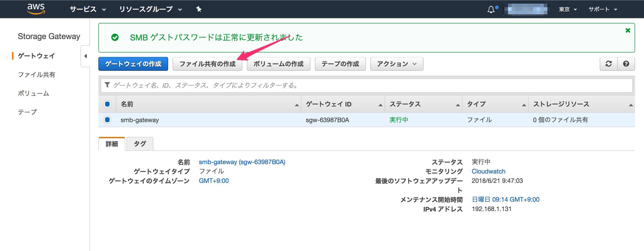The width and height of the screenshot is (644, 251).
Task: Click the ファイル共有の作成 button
Action: point(208,64)
